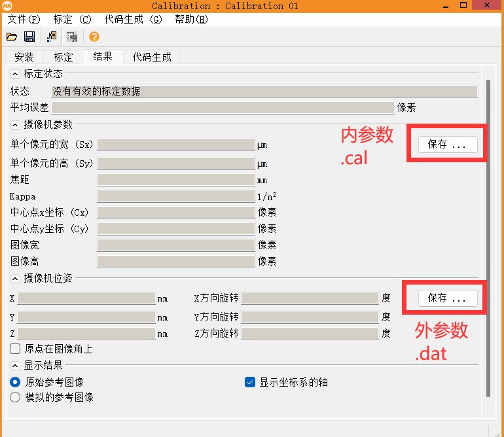
Task: Click 保存 button for camera pose
Action: (447, 298)
